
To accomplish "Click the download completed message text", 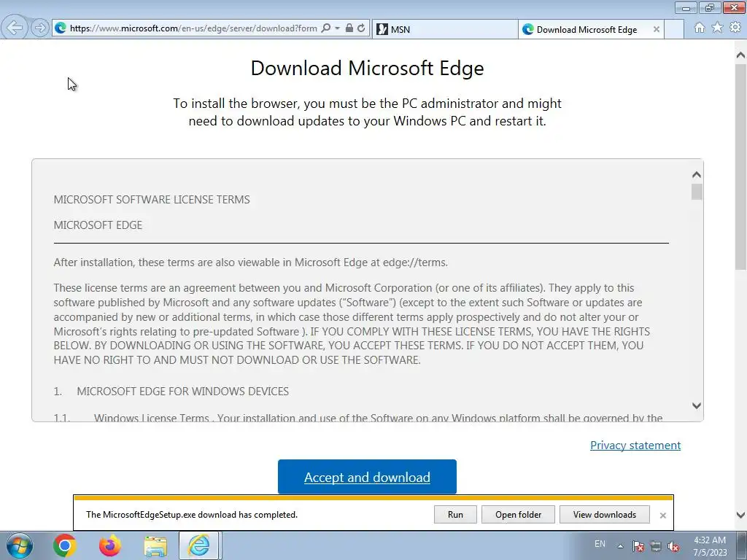I will click(x=192, y=515).
